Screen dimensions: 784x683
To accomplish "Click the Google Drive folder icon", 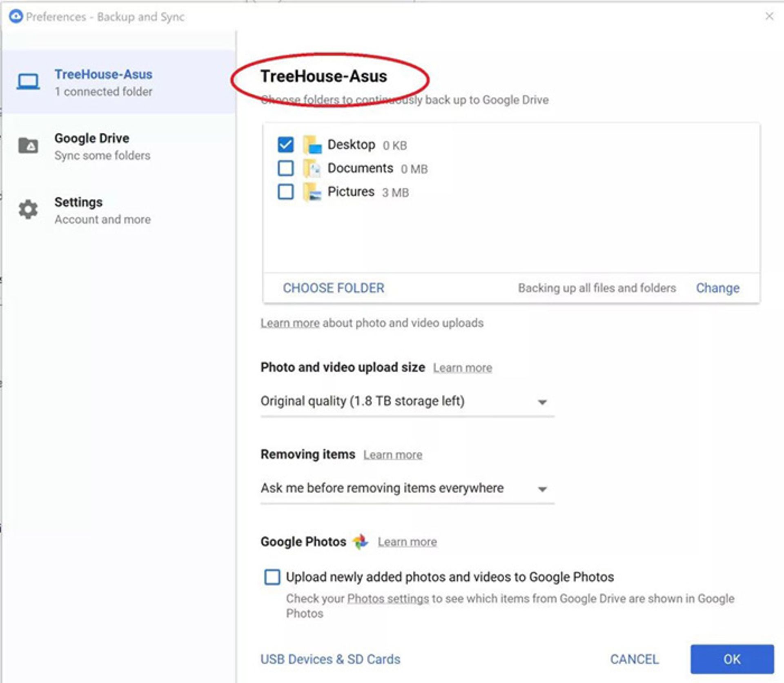I will [28, 145].
